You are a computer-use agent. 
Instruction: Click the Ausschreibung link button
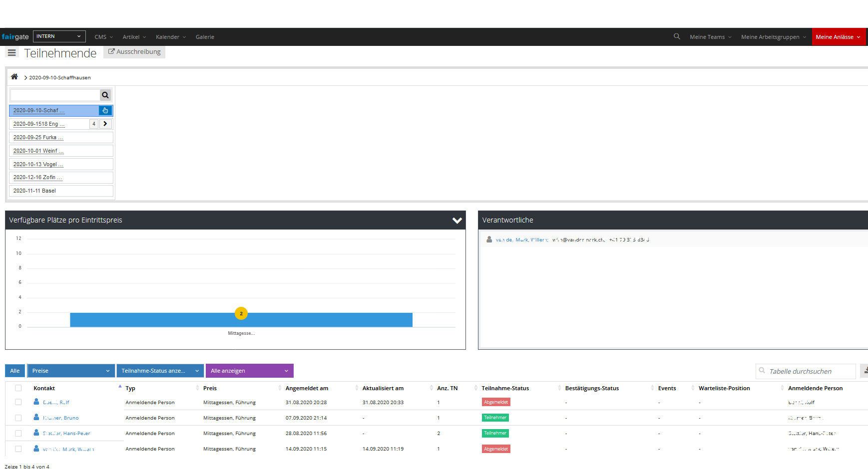coord(134,52)
